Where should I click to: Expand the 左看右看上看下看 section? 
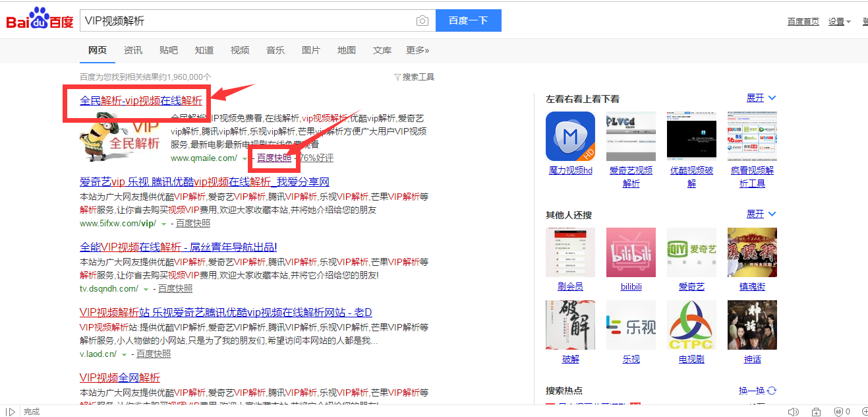(x=761, y=98)
